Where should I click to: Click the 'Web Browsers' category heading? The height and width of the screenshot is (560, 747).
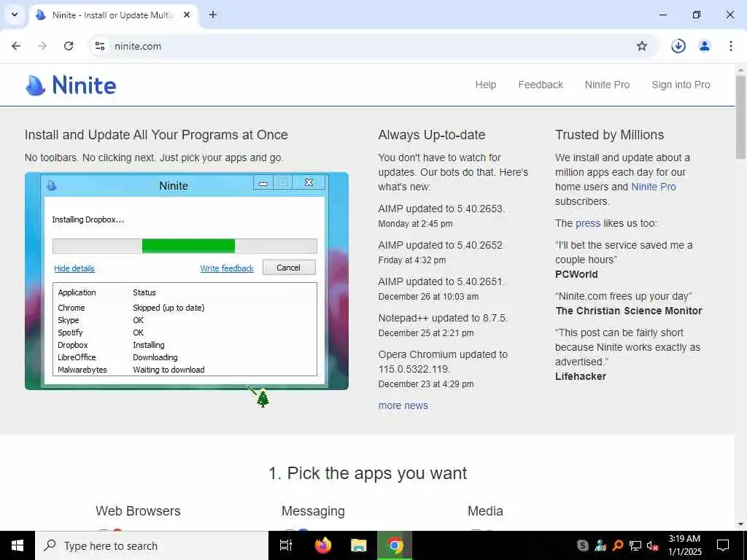138,511
